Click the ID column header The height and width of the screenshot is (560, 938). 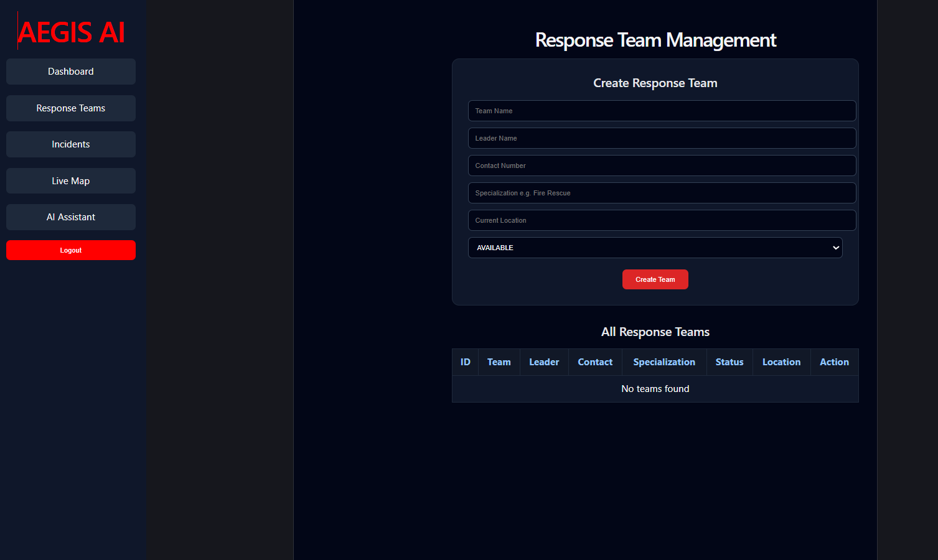pyautogui.click(x=465, y=362)
